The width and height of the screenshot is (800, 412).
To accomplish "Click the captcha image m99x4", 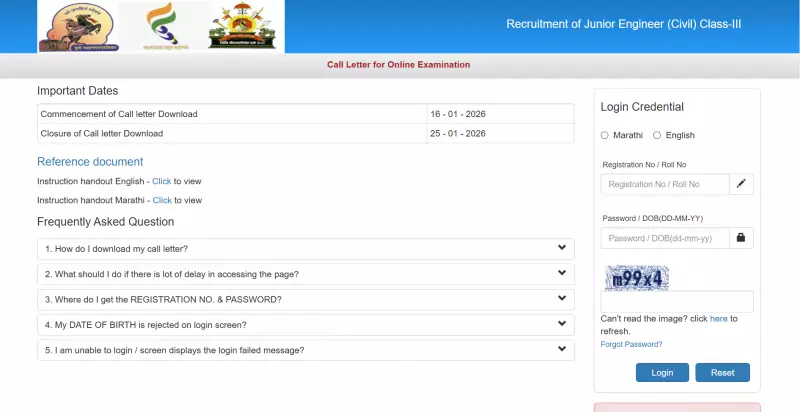I will [x=636, y=278].
